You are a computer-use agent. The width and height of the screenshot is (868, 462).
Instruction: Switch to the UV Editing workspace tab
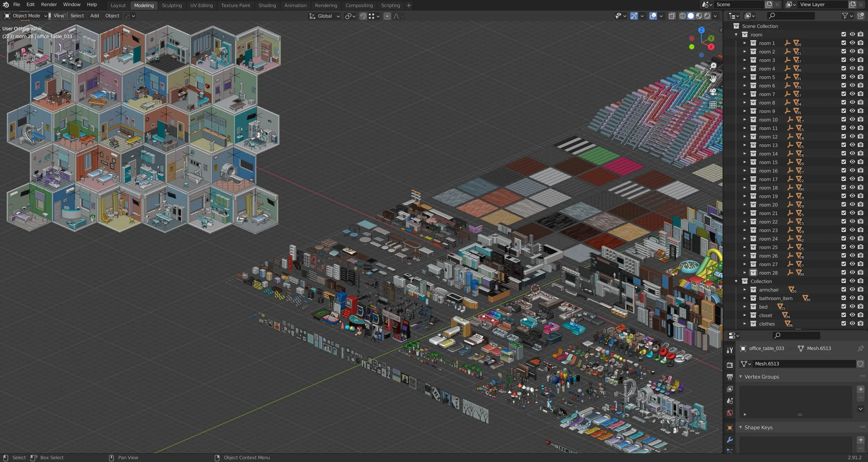click(201, 5)
